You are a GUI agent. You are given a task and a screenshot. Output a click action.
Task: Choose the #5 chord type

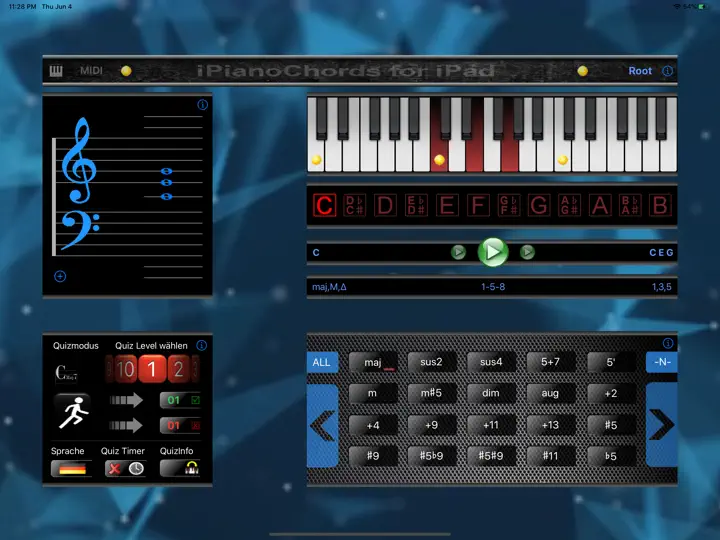coord(611,425)
